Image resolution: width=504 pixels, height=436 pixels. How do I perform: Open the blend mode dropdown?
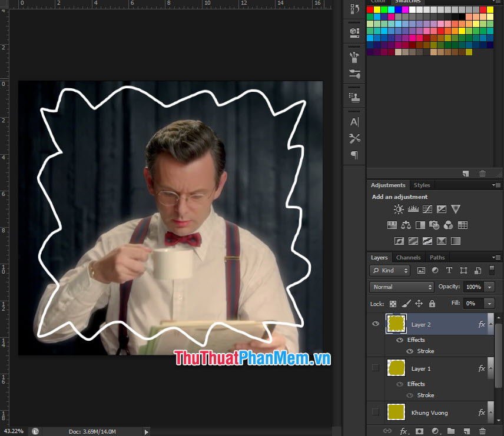point(402,287)
